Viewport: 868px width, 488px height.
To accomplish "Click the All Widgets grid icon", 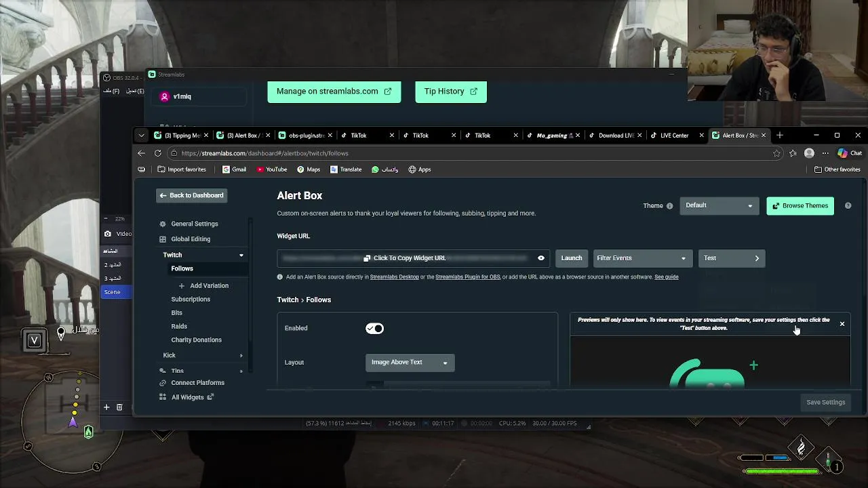I will [163, 397].
